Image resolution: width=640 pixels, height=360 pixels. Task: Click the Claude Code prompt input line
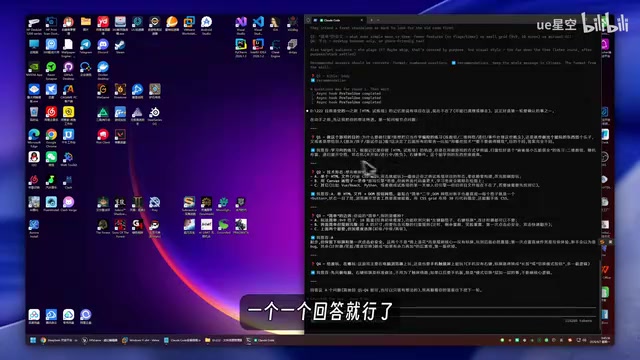[x=452, y=312]
